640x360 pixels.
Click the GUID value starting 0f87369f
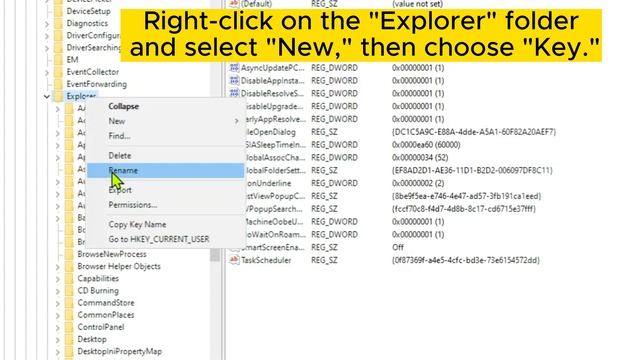[466, 260]
